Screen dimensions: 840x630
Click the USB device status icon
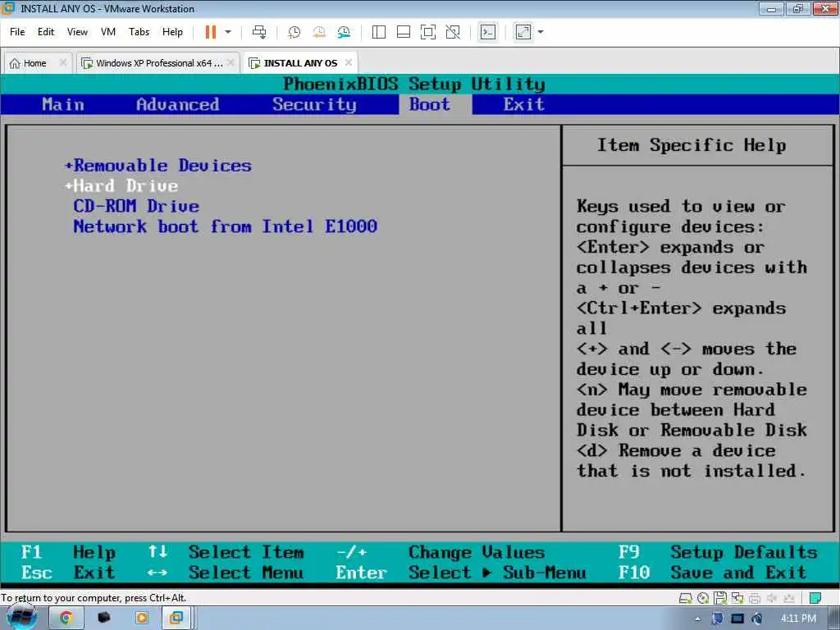pos(789,598)
